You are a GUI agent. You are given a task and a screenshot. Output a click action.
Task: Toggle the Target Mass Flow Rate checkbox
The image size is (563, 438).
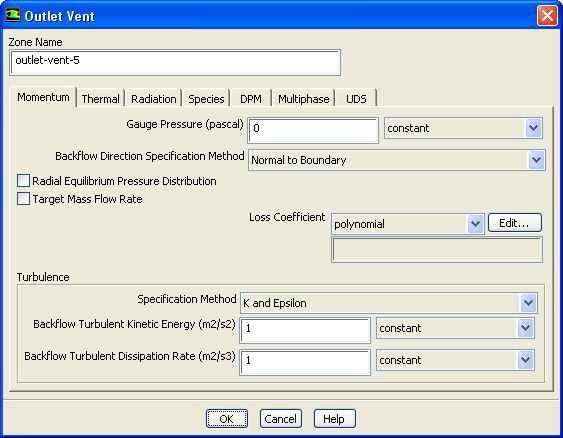pyautogui.click(x=23, y=199)
